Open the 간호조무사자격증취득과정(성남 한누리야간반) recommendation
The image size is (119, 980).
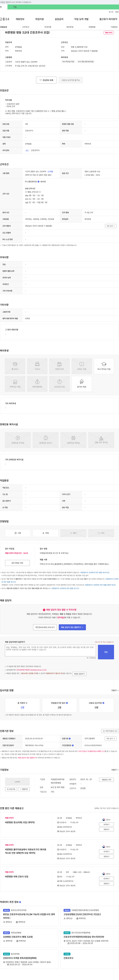84,937
